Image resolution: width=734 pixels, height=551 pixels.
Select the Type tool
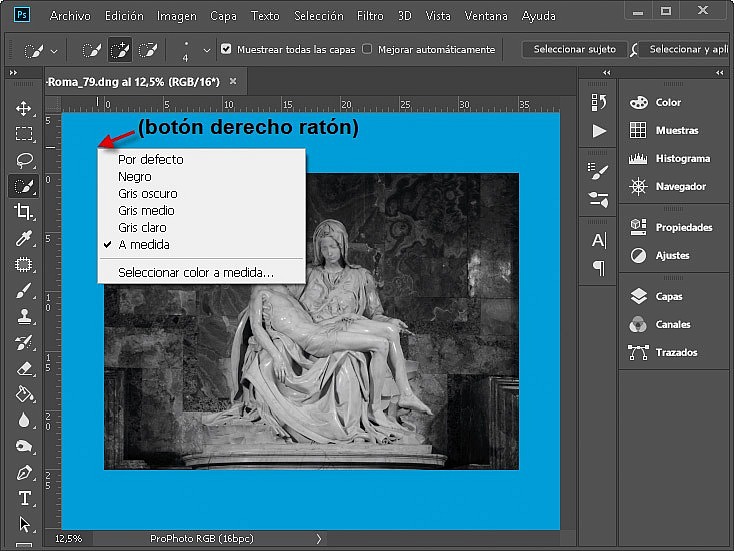24,498
